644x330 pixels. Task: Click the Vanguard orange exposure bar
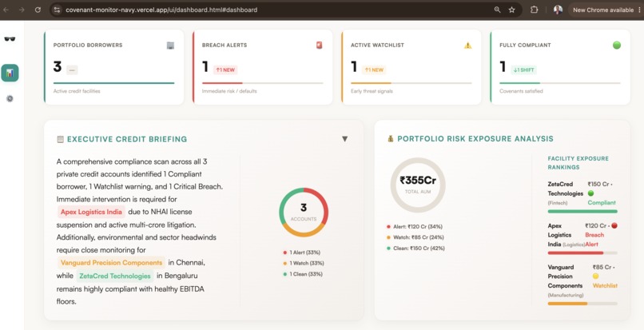coord(582,304)
